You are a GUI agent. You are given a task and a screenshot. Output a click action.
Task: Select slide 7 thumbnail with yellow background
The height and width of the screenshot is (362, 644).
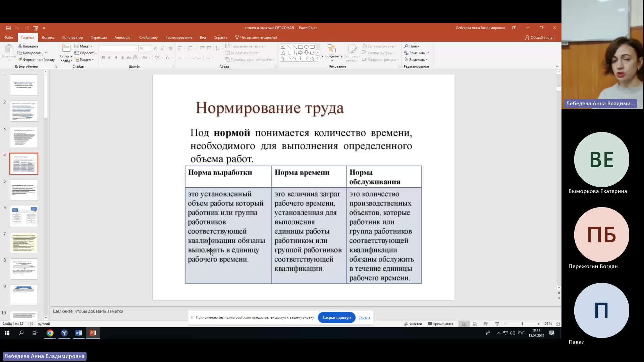point(24,242)
